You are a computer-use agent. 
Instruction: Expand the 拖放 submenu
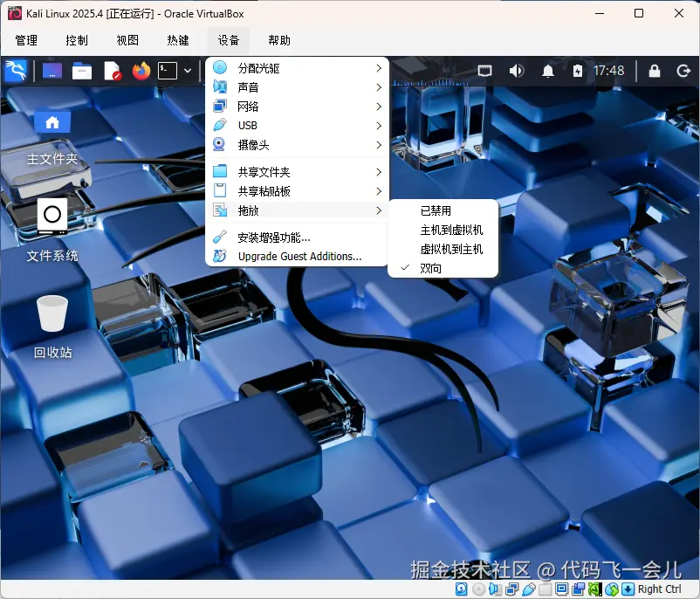tap(298, 210)
